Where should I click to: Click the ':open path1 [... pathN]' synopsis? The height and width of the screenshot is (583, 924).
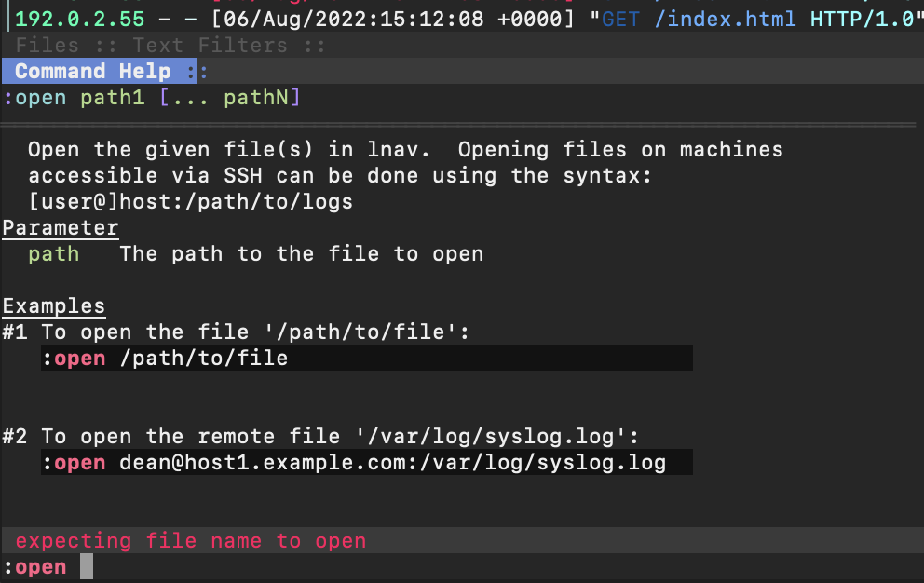152,97
